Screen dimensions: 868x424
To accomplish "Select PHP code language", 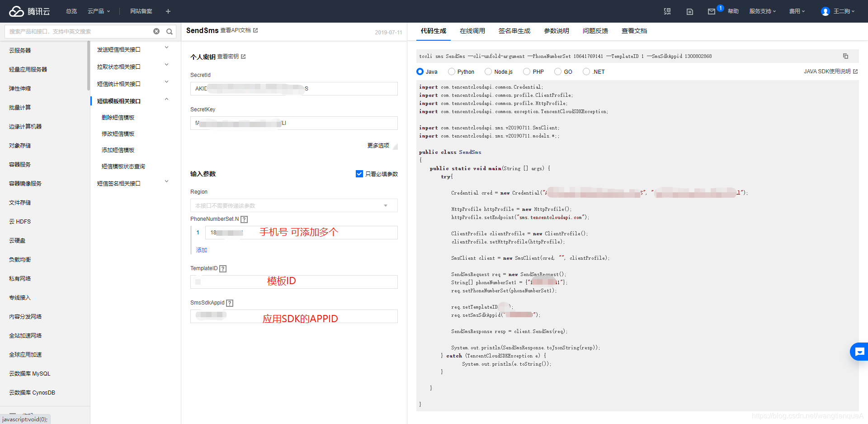I will coord(527,71).
